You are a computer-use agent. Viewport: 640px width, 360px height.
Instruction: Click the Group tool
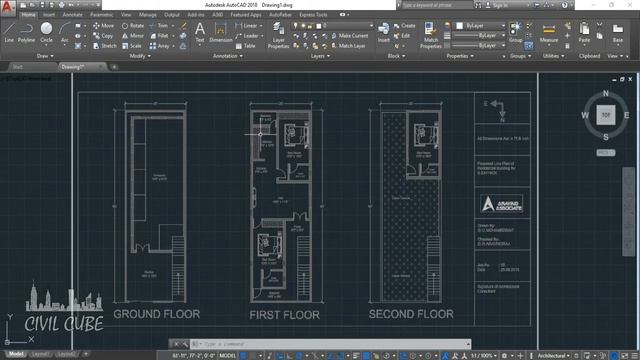tap(515, 33)
